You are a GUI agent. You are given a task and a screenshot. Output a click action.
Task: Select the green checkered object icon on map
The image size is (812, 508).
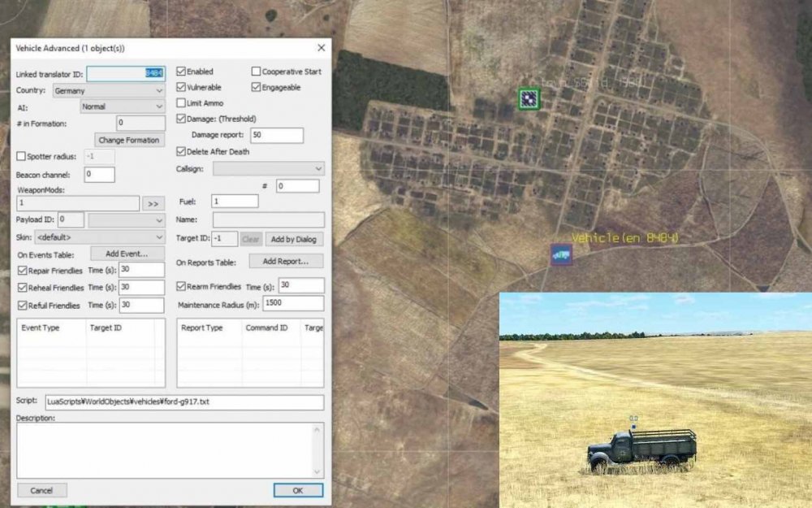[x=529, y=98]
